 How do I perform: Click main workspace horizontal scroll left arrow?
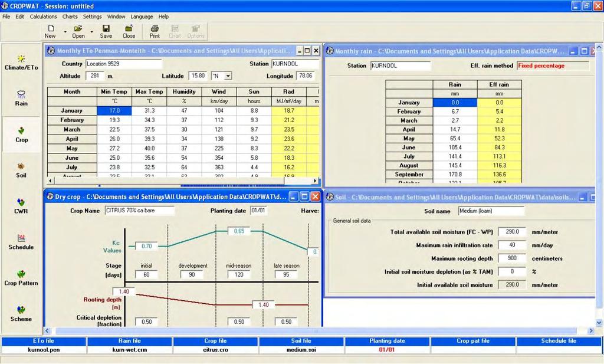point(47,331)
